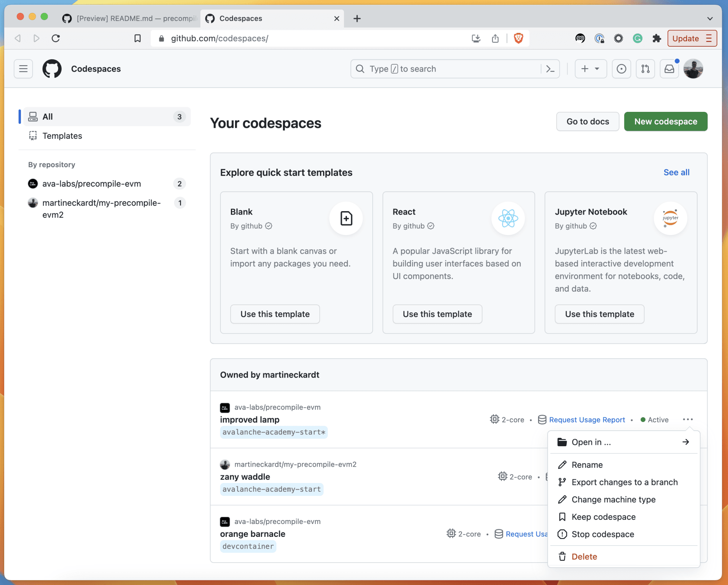
Task: Open the Pull requests icon in header
Action: [645, 69]
